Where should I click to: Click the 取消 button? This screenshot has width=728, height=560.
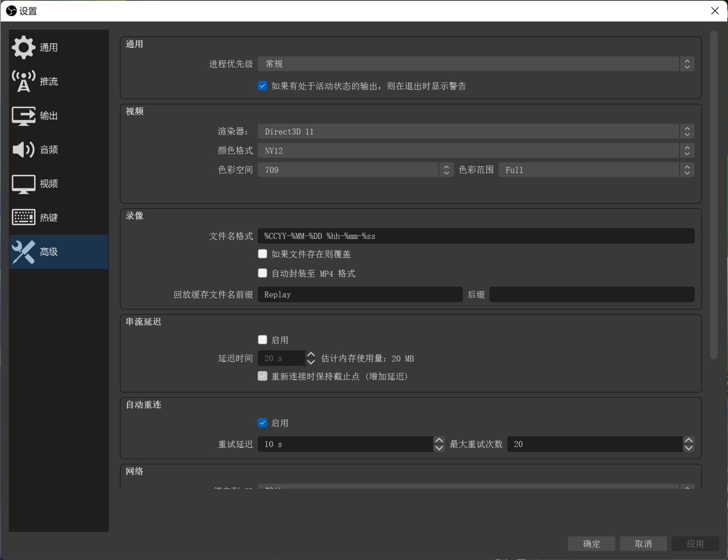(x=643, y=543)
